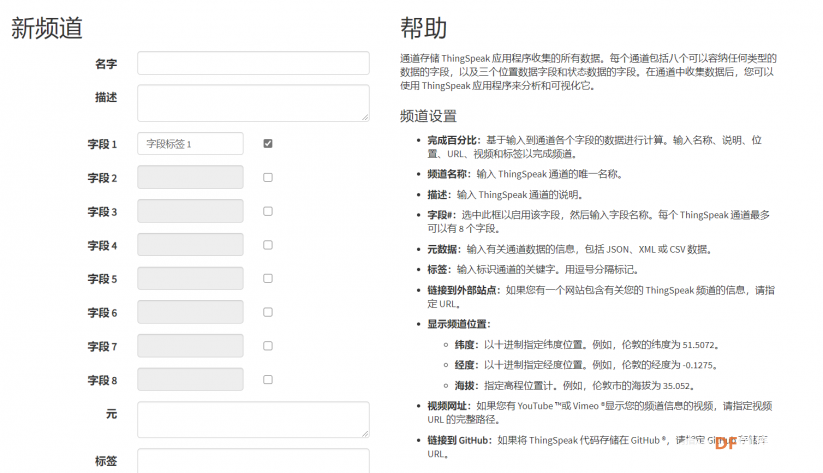Click the 描述 help list term
The width and height of the screenshot is (823, 473).
coord(437,195)
